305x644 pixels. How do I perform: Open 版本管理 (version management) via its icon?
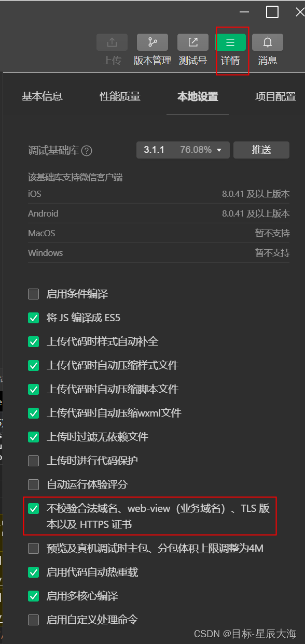[152, 42]
